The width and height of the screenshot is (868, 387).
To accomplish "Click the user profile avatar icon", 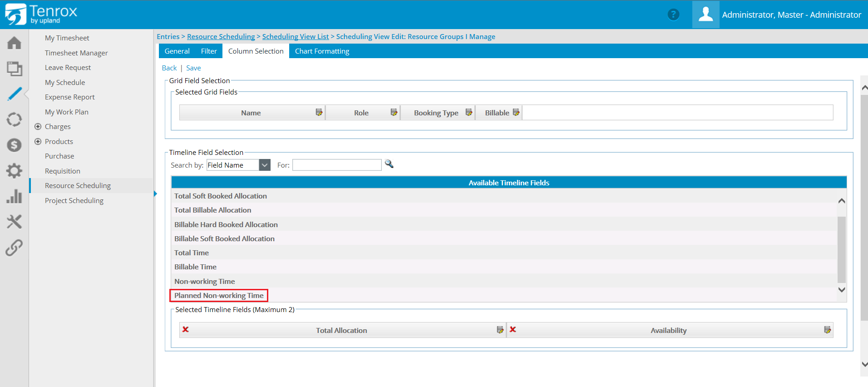I will click(705, 15).
